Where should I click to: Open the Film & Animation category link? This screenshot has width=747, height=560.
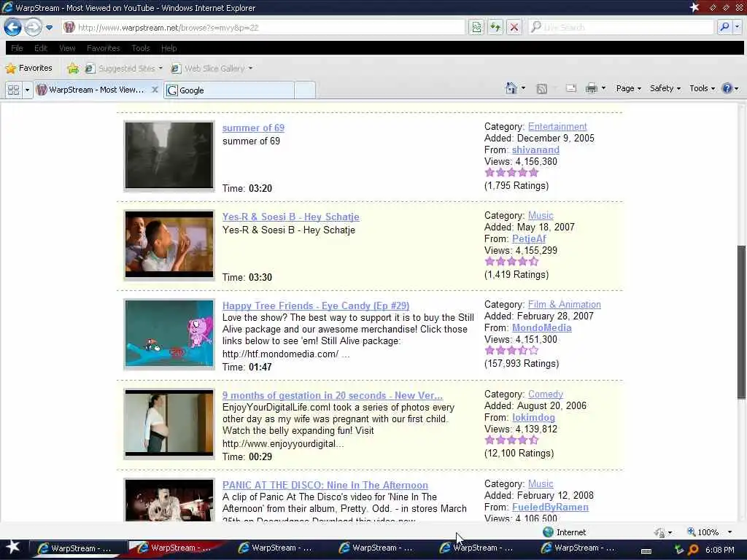pyautogui.click(x=564, y=304)
